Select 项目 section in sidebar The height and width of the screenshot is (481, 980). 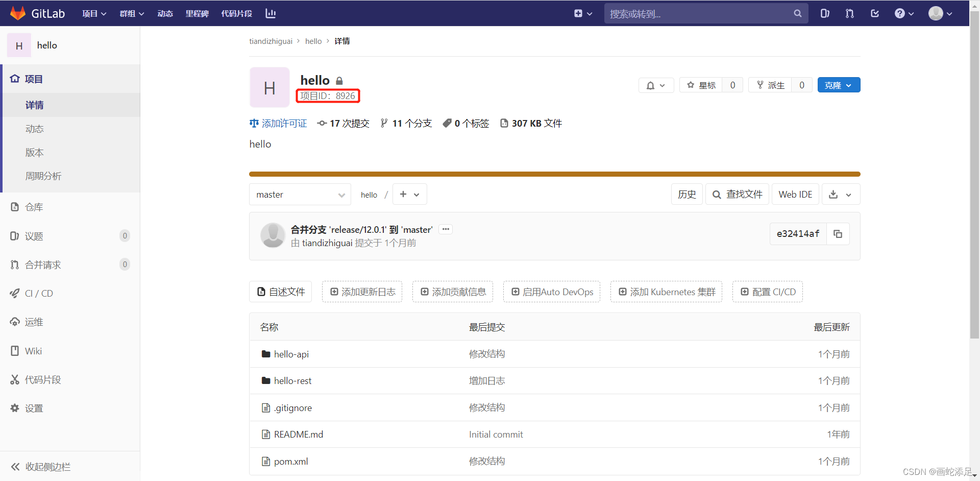coord(70,79)
